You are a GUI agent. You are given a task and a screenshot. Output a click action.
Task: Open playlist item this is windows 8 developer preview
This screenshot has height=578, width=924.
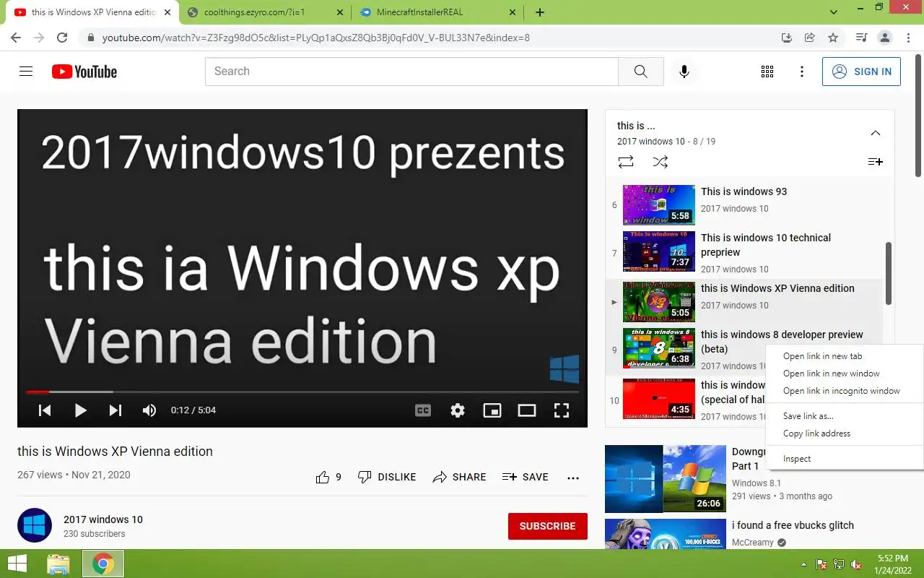coord(744,350)
